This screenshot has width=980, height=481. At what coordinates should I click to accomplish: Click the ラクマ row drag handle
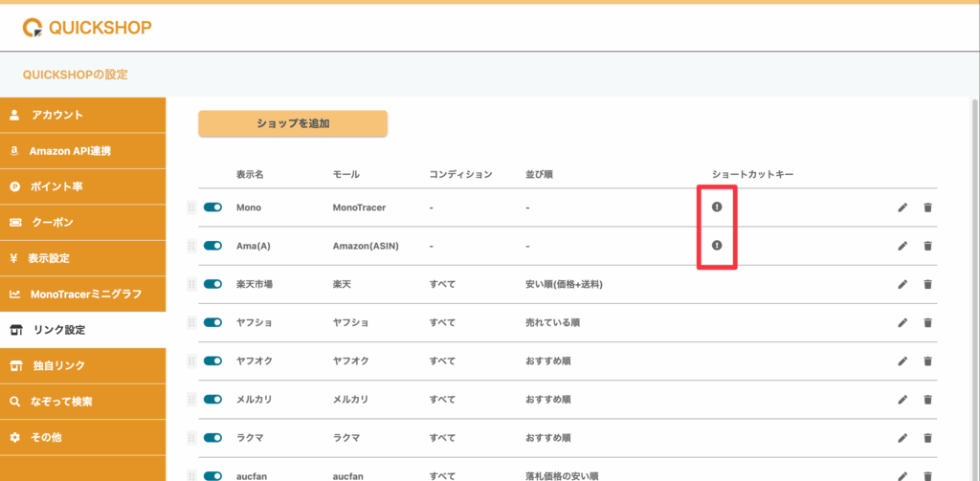[191, 438]
